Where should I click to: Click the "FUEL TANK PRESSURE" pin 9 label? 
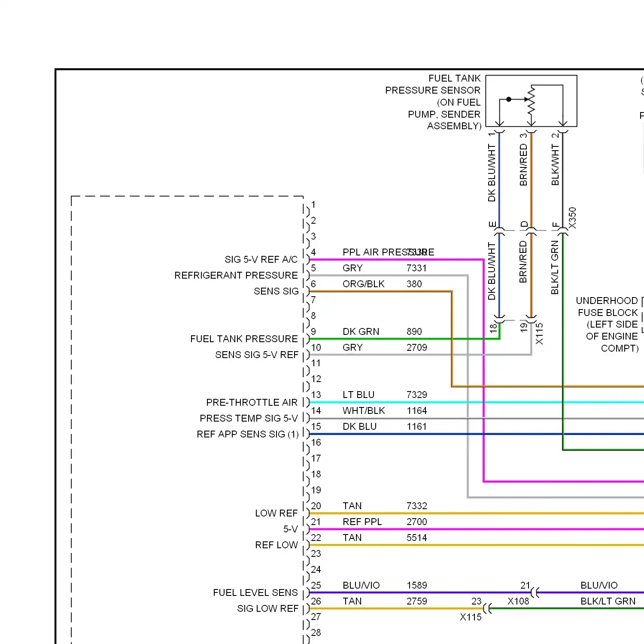[x=244, y=339]
